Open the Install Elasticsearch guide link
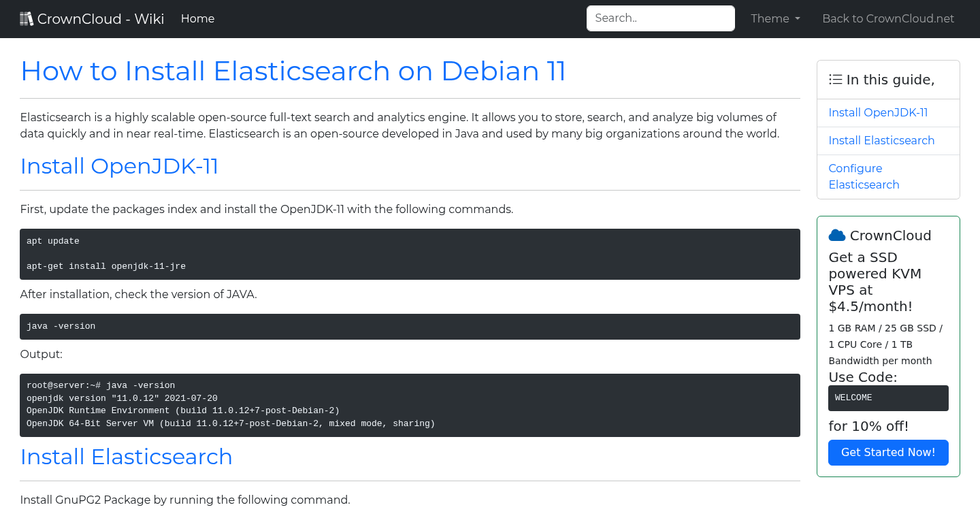The width and height of the screenshot is (980, 518). coord(881,140)
